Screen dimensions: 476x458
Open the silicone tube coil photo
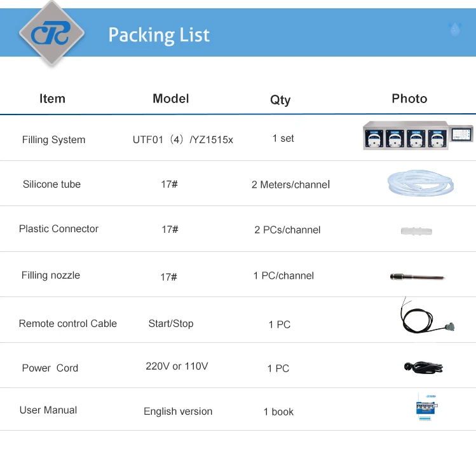421,183
